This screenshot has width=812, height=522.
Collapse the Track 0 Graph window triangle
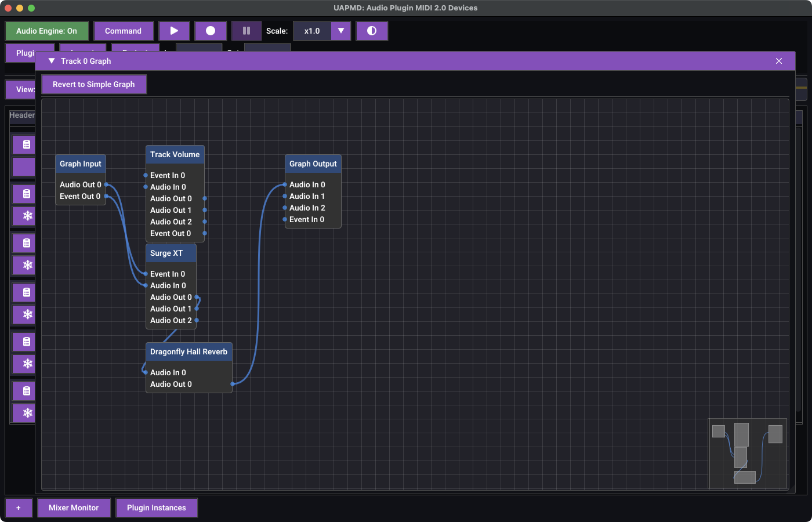coord(52,61)
